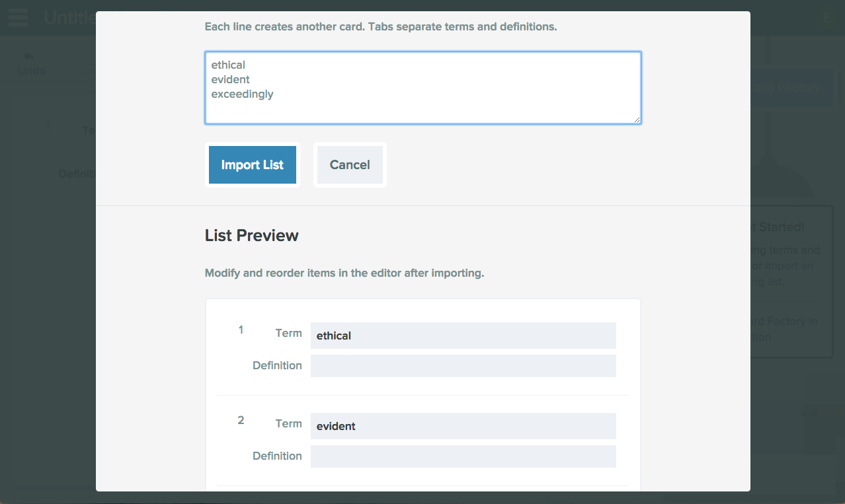Cancel the import dialog
This screenshot has height=504, width=845.
pyautogui.click(x=349, y=164)
